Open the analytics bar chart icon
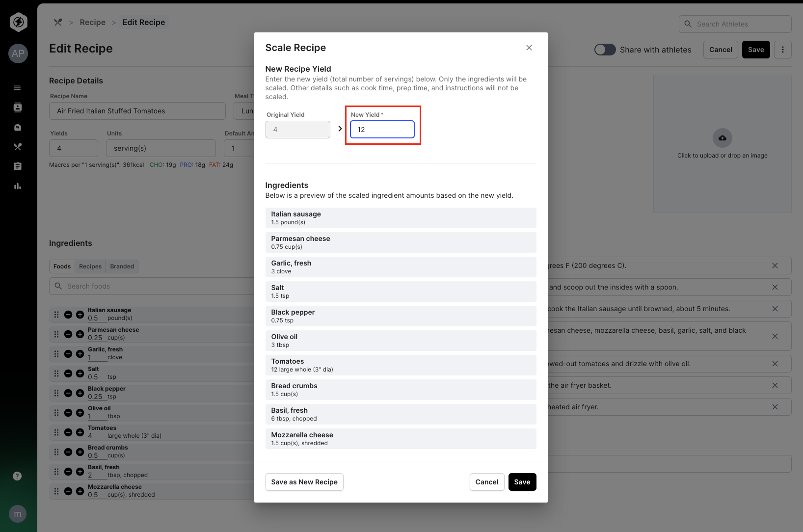 17,186
